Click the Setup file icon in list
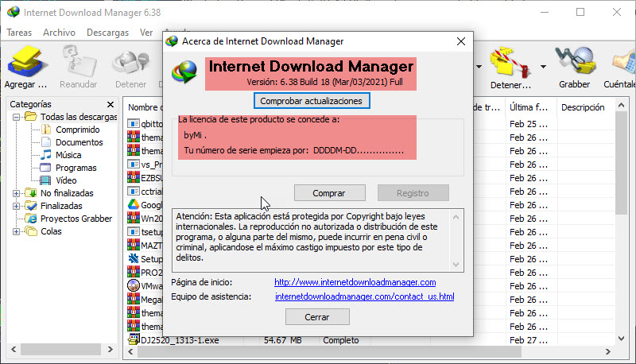This screenshot has width=636, height=364. pyautogui.click(x=134, y=258)
